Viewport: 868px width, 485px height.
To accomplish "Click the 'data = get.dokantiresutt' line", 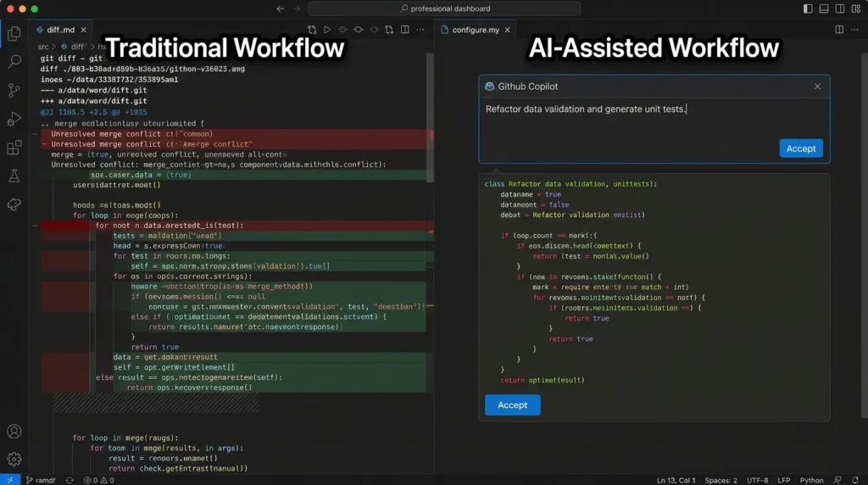I will [x=165, y=357].
